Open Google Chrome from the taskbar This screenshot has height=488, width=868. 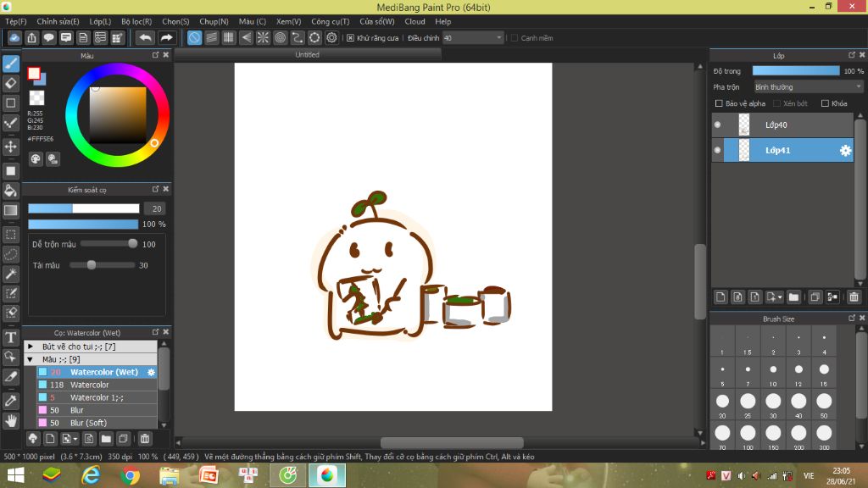tap(130, 475)
